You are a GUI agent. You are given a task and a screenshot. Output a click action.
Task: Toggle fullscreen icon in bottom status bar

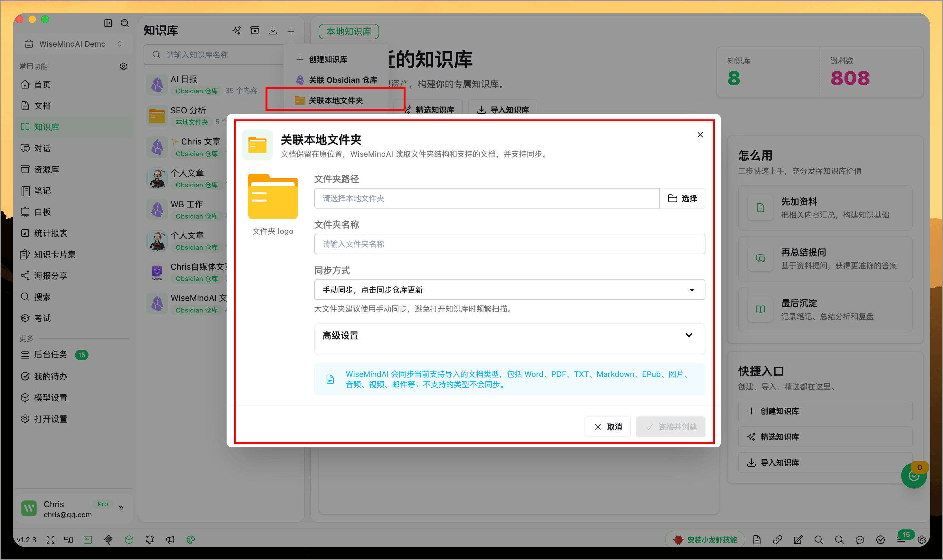point(51,540)
